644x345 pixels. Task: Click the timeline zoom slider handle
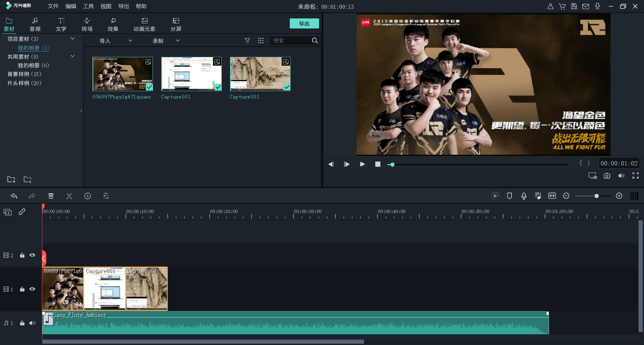tap(596, 196)
